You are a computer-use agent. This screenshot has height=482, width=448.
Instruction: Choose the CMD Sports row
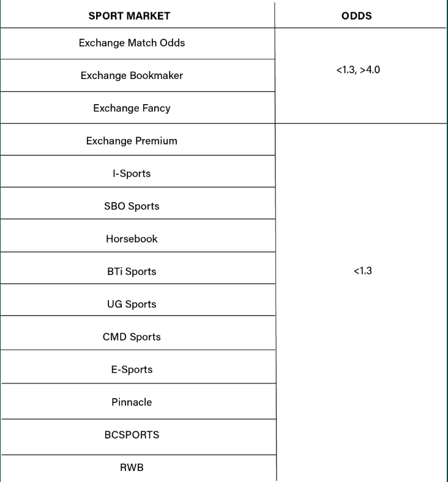click(x=132, y=337)
